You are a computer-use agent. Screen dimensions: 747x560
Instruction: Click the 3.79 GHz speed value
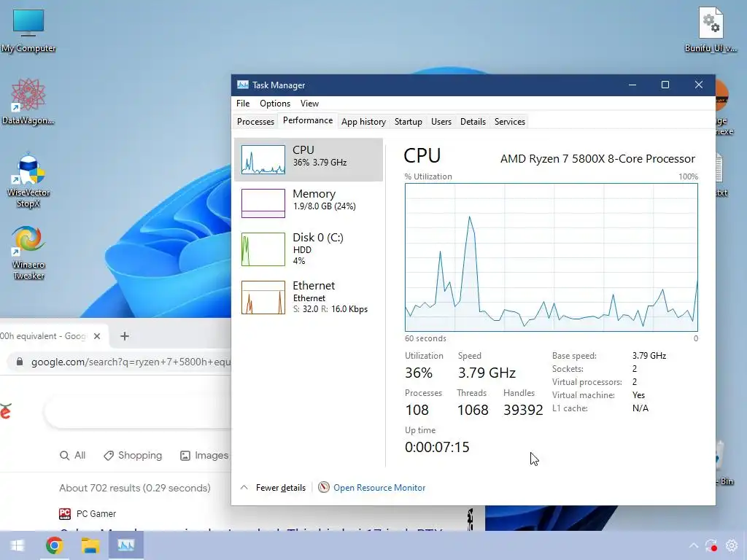(x=487, y=373)
